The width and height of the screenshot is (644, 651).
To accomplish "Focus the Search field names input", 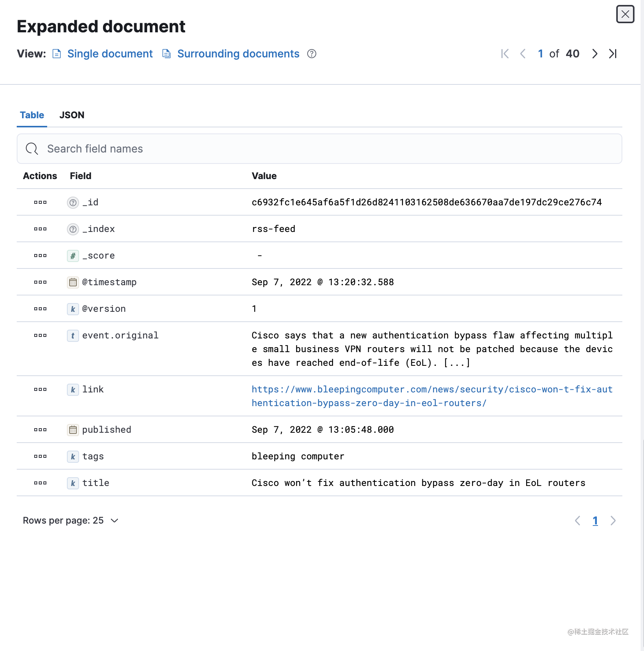I will point(319,149).
